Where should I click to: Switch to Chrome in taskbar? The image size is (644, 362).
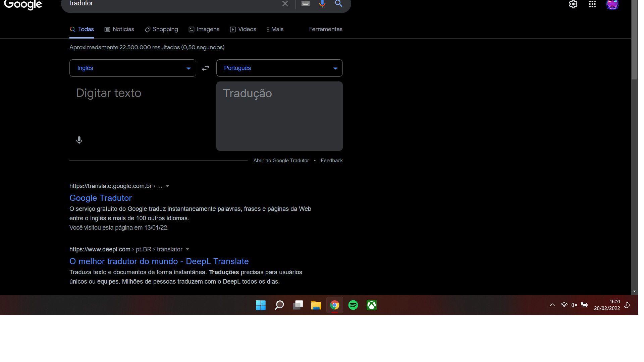(334, 305)
